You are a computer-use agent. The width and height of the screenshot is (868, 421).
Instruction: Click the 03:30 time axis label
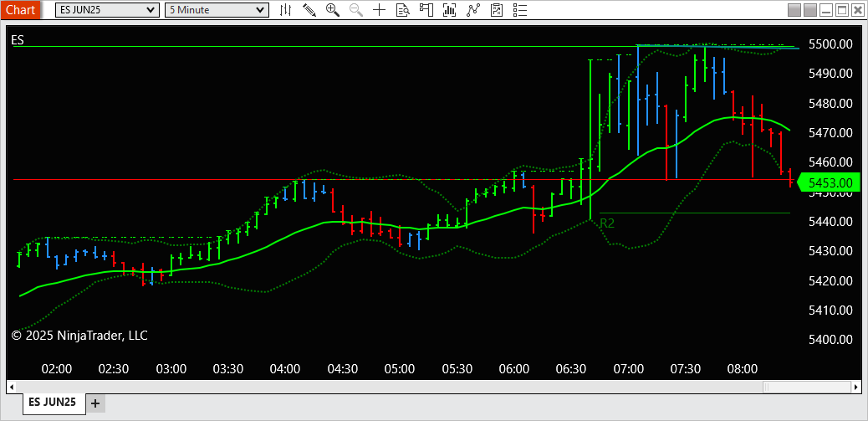click(228, 369)
